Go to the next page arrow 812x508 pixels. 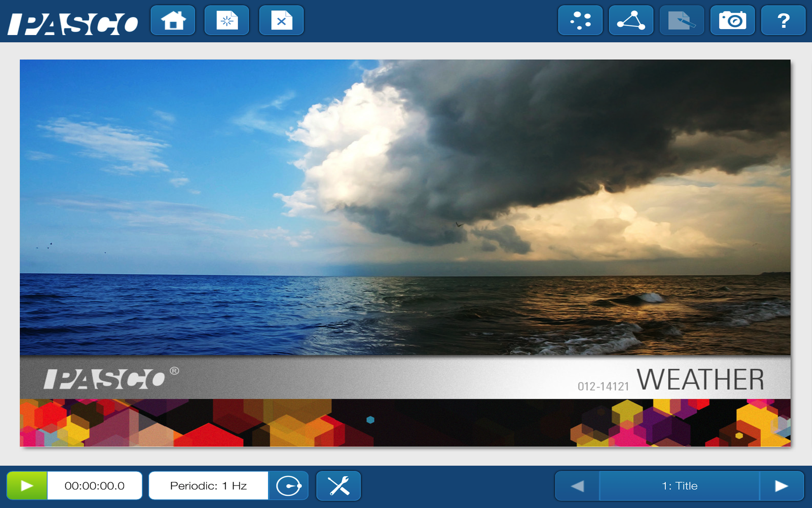pos(781,486)
